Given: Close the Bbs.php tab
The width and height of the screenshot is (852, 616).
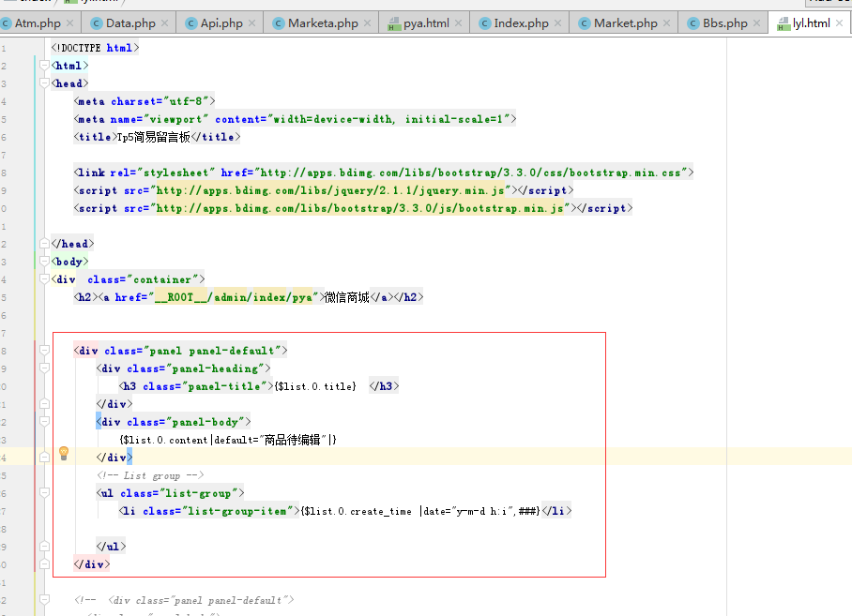Looking at the screenshot, I should (756, 23).
